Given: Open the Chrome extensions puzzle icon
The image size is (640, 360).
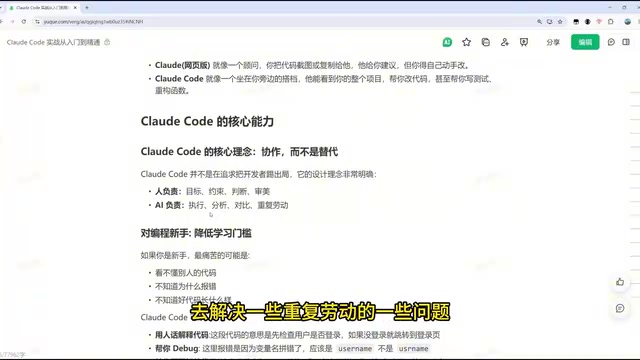Looking at the screenshot, I should (611, 22).
